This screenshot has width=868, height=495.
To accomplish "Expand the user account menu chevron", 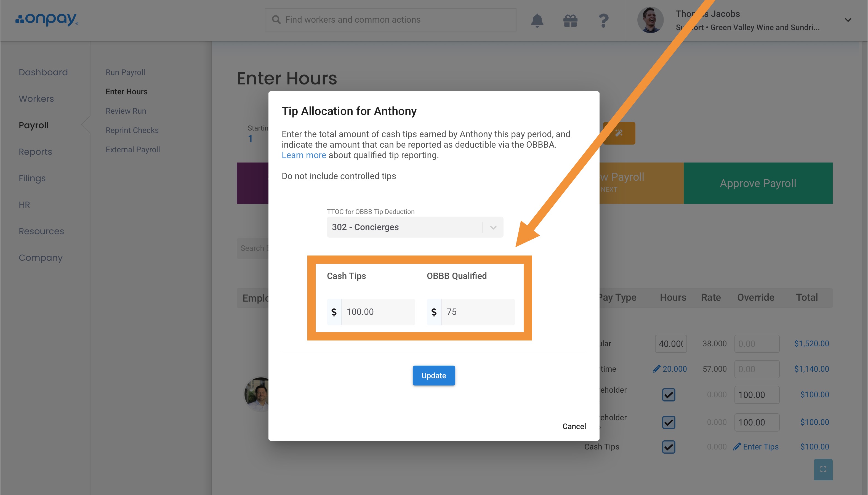I will pyautogui.click(x=848, y=20).
